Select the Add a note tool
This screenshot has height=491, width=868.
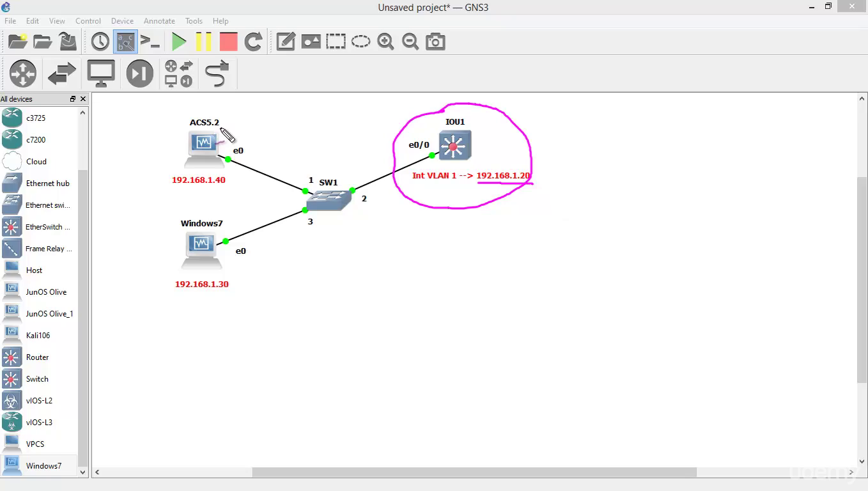point(285,42)
